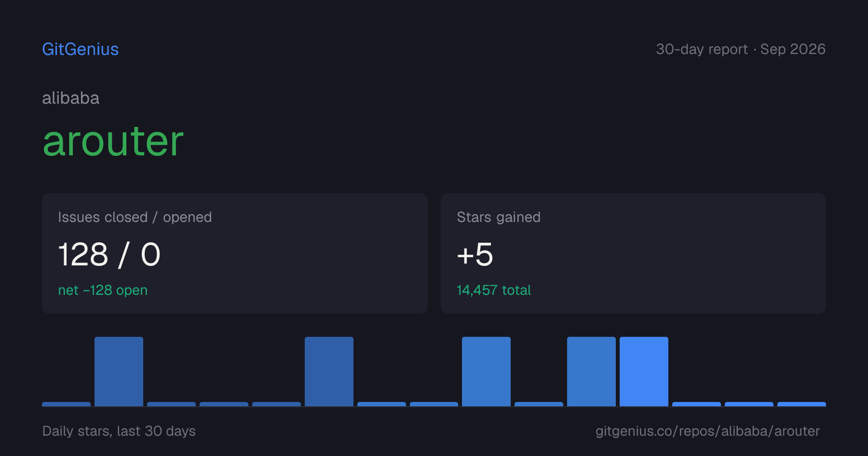This screenshot has height=456, width=868.
Task: Select the first tall bar in chart
Action: tap(119, 372)
